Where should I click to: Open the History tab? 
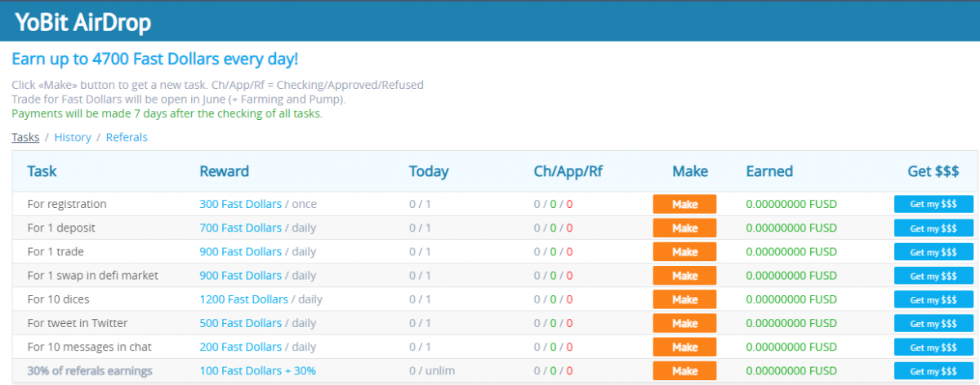[73, 137]
